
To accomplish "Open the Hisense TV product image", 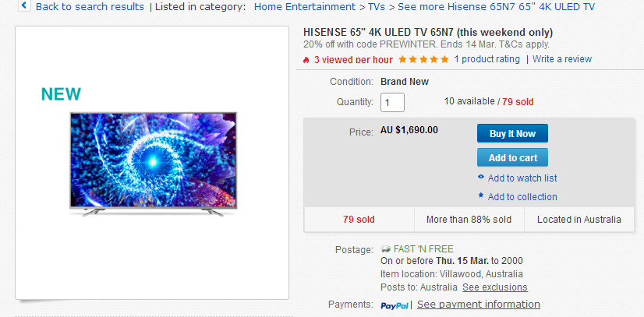I will [x=153, y=164].
